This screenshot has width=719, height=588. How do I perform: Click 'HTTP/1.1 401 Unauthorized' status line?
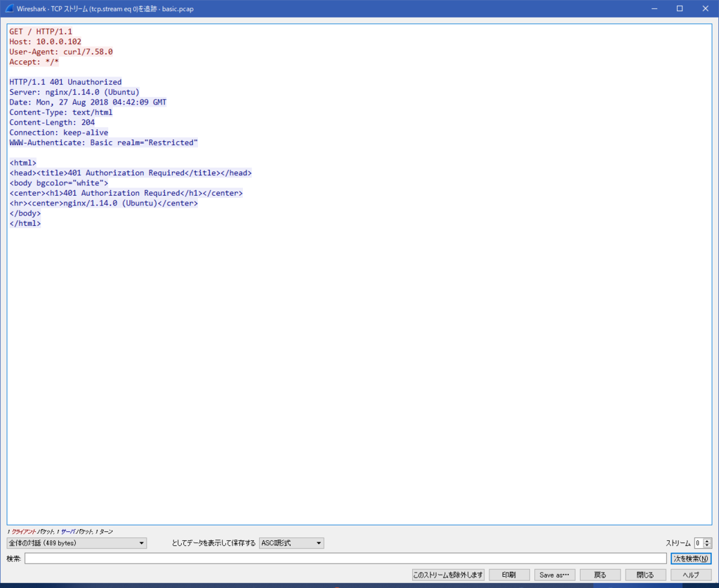65,82
